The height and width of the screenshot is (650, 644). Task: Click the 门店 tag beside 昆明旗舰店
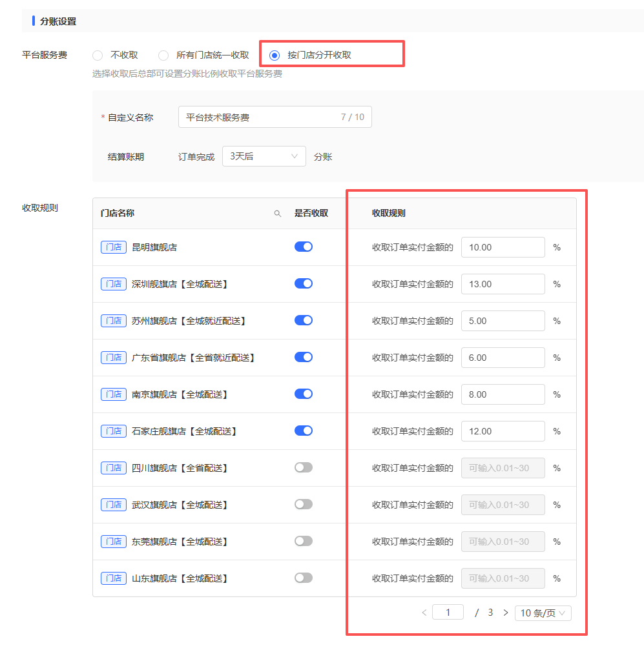coord(113,247)
